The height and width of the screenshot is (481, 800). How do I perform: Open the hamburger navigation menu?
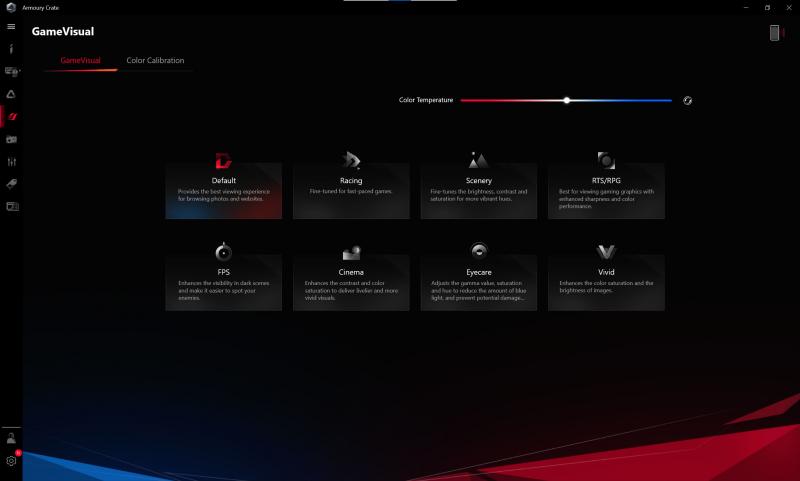coord(11,27)
